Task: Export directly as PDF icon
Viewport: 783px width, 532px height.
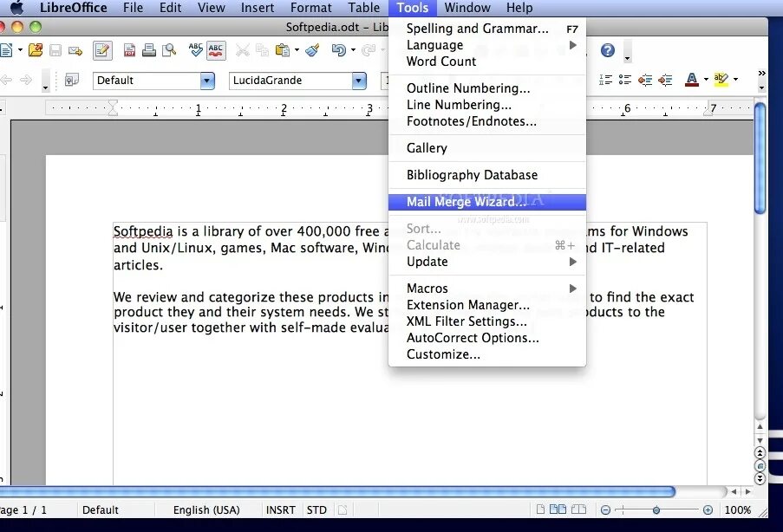Action: point(129,50)
